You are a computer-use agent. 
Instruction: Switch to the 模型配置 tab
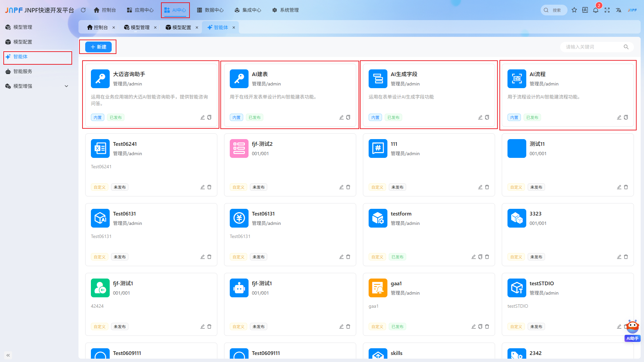click(x=178, y=27)
